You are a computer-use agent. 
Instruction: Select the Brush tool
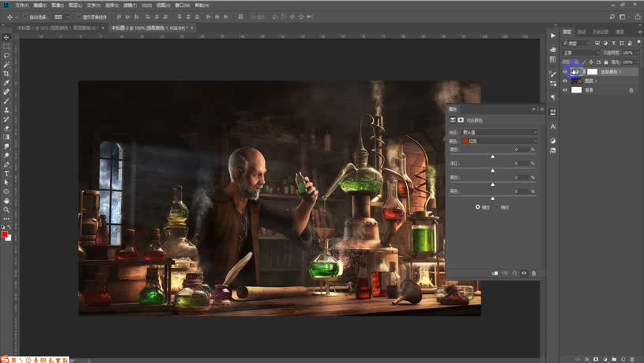pos(6,100)
